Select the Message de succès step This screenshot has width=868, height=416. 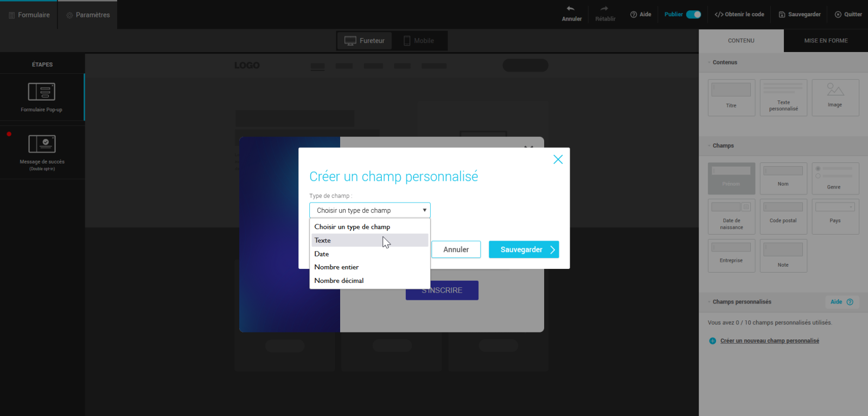(42, 153)
